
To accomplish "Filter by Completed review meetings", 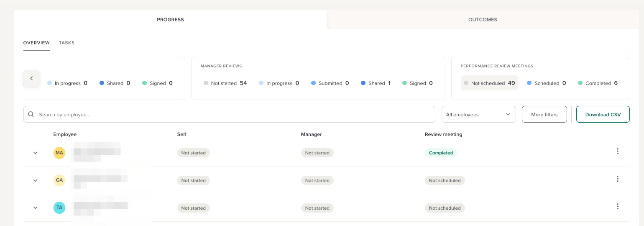I will 598,83.
